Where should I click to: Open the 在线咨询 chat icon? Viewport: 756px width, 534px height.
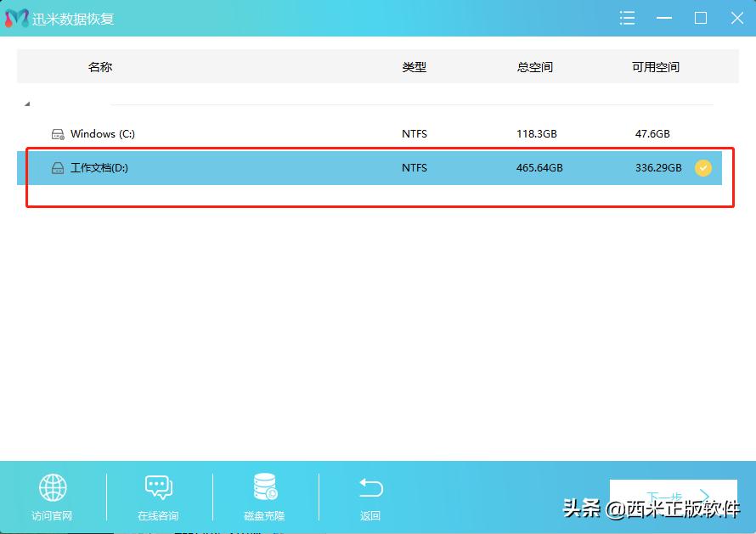tap(158, 486)
